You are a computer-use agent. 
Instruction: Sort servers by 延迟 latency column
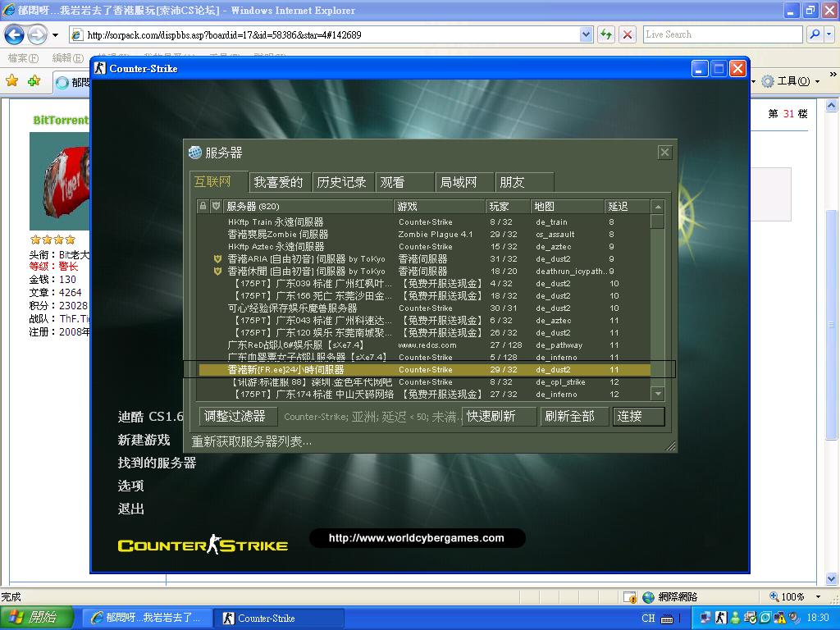(x=627, y=206)
